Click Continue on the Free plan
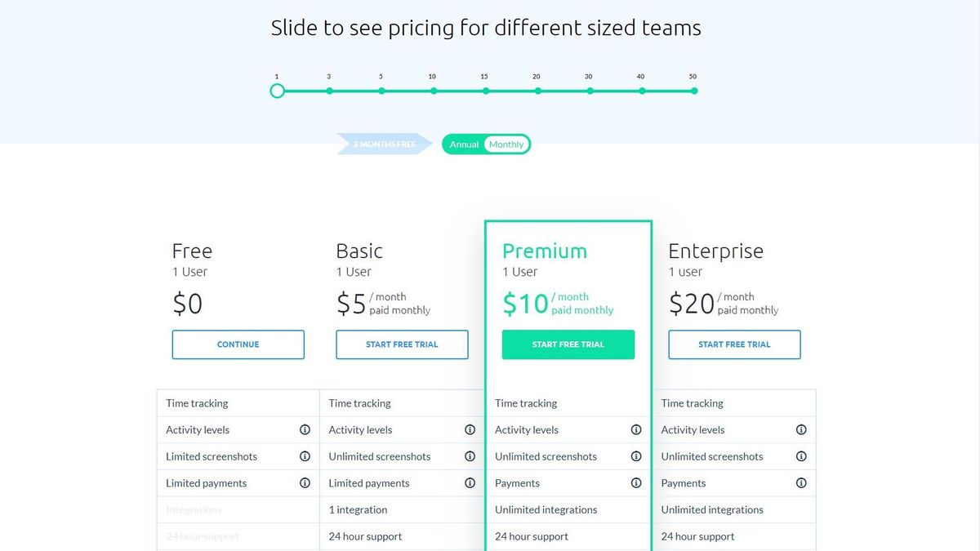 pyautogui.click(x=238, y=344)
